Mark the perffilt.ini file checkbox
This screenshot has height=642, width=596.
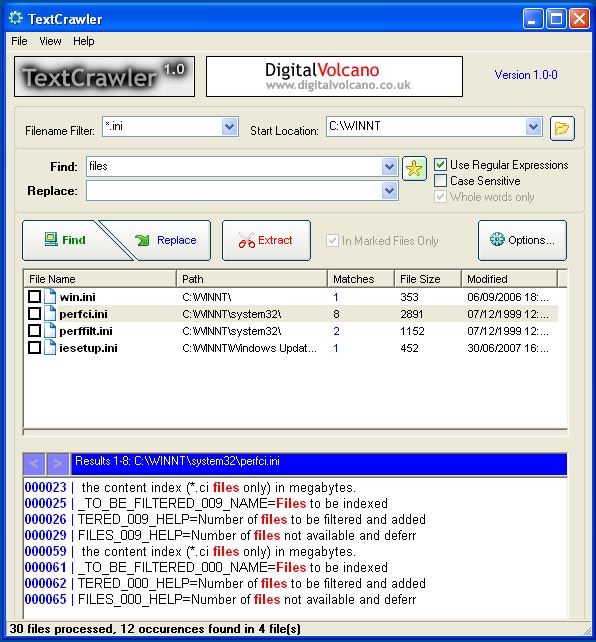tap(34, 330)
